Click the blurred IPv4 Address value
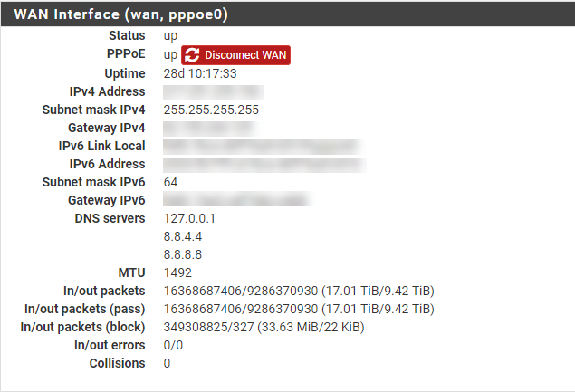This screenshot has width=575, height=392. [213, 92]
